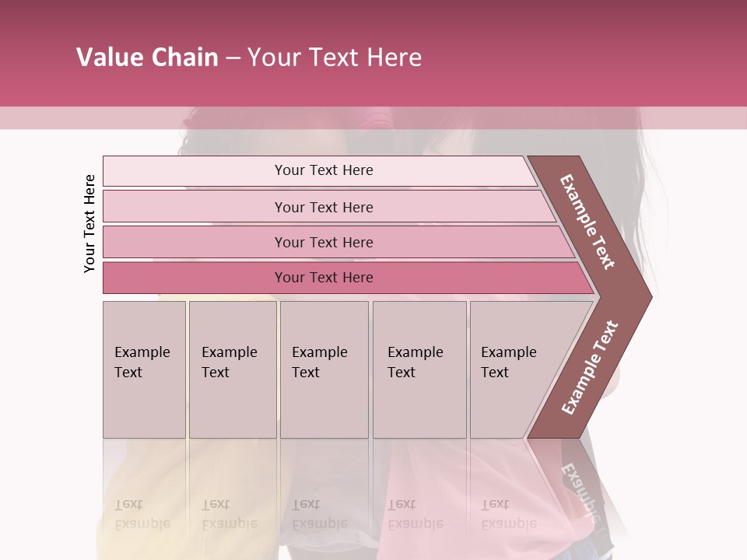
Task: Click the light pink strip below the header
Action: pos(373,118)
